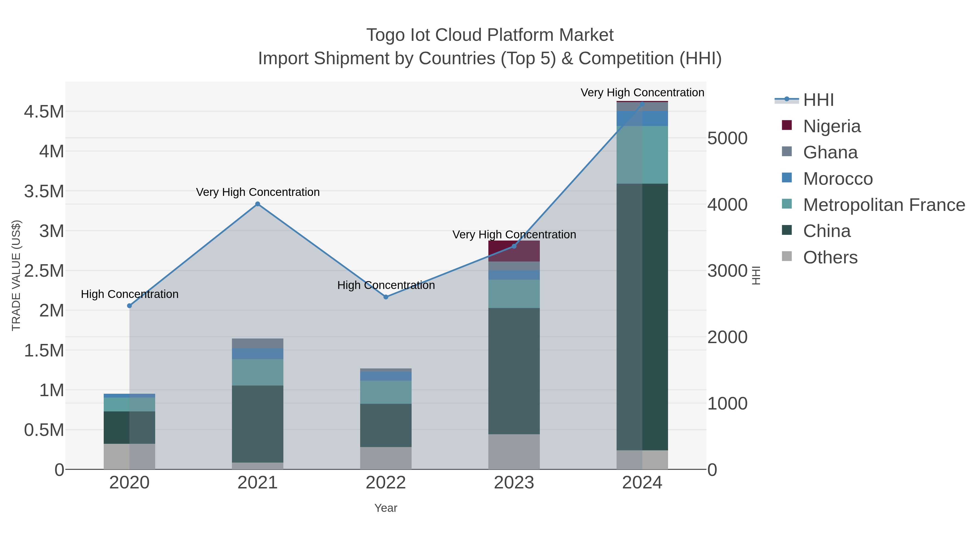Click the Metropolitan France teal swatch
This screenshot has width=980, height=551.
(787, 204)
